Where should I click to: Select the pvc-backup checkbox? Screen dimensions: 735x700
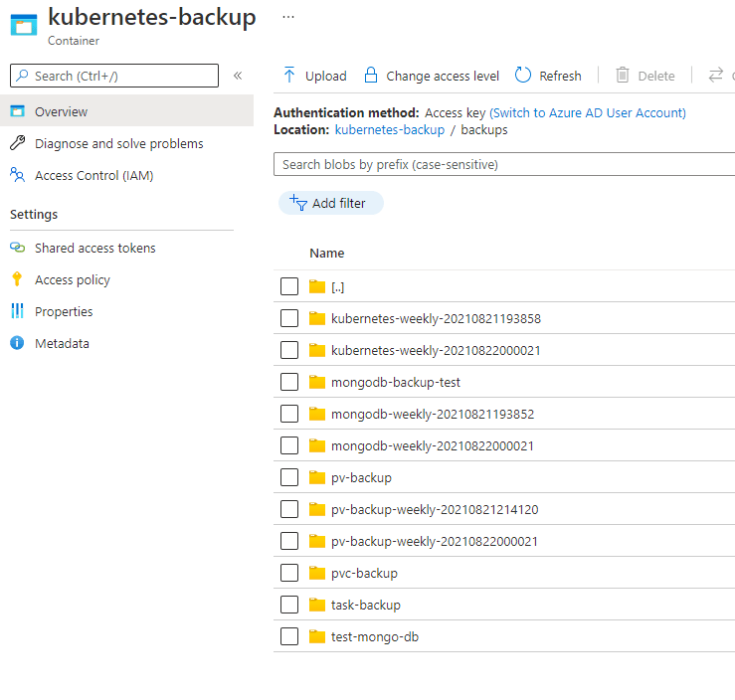click(289, 573)
